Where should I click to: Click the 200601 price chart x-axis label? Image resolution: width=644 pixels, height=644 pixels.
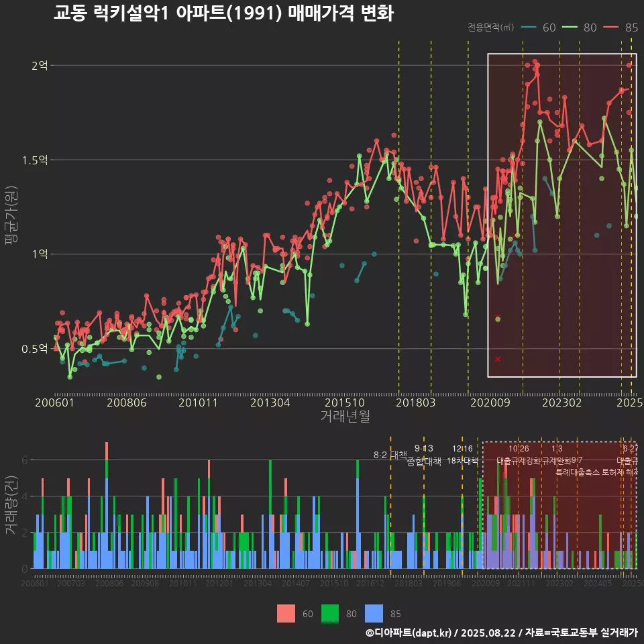point(54,402)
